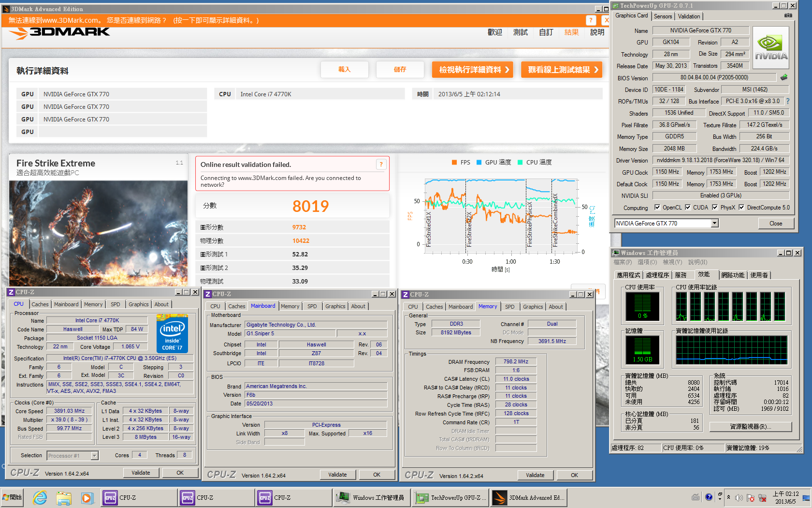This screenshot has height=508, width=812.
Task: Click the NVIDIA logo in GPU-Z
Action: click(771, 48)
